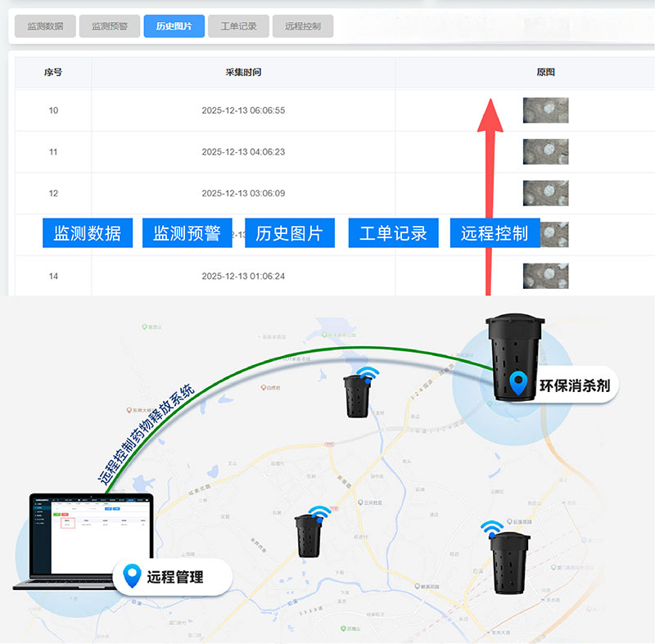Select the small device at upper-center map
The height and width of the screenshot is (644, 655).
click(x=357, y=396)
